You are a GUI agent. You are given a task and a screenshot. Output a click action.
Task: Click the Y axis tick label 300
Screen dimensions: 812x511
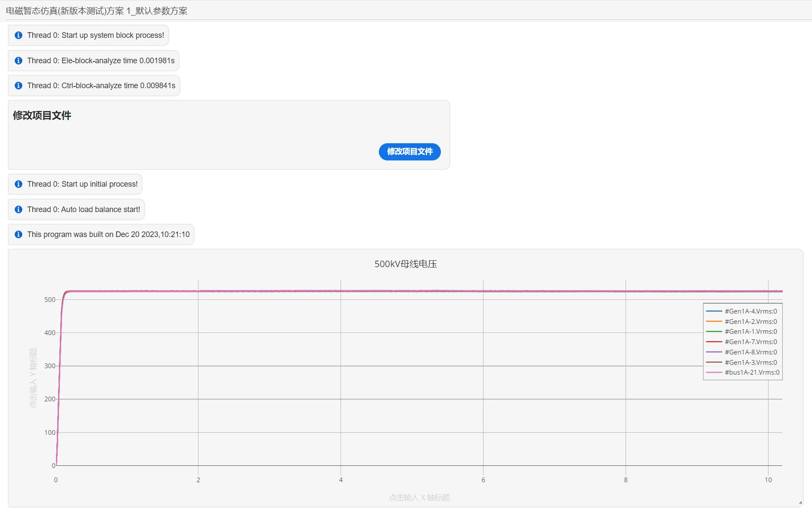50,366
